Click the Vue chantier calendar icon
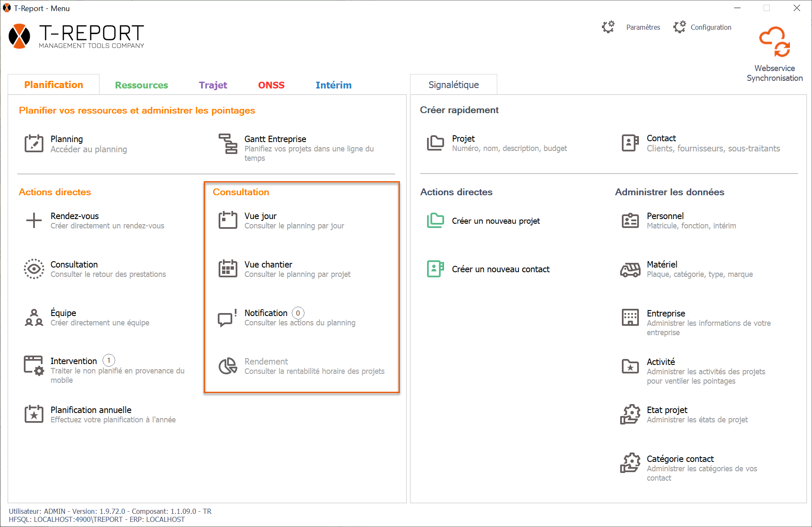Viewport: 812px width, 527px height. 228,269
